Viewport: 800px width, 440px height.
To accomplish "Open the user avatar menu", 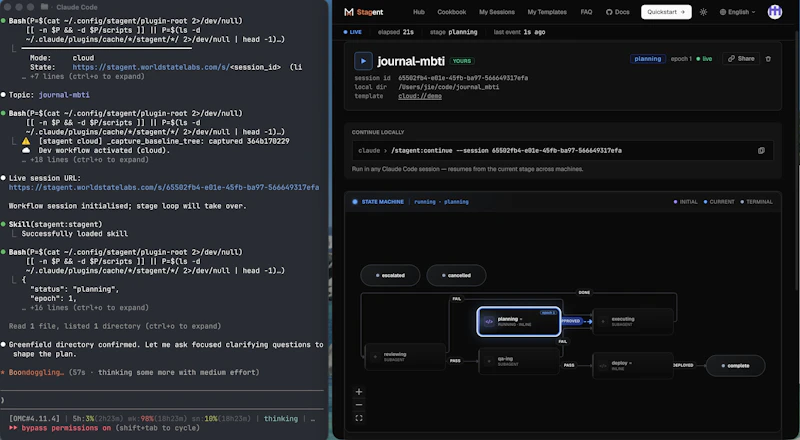I will (775, 12).
